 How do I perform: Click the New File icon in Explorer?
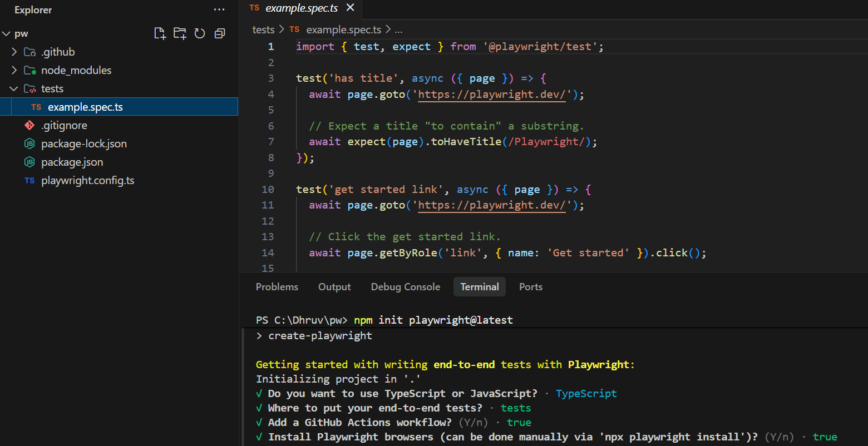[x=160, y=34]
